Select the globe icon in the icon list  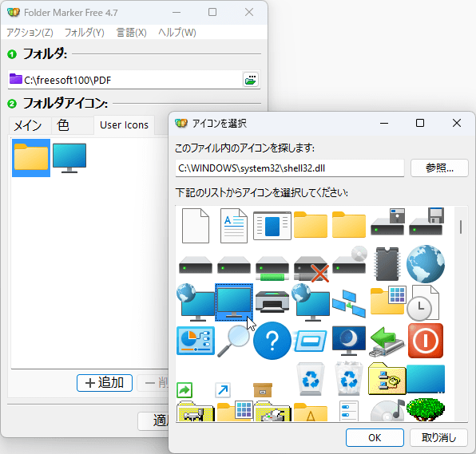(x=426, y=264)
